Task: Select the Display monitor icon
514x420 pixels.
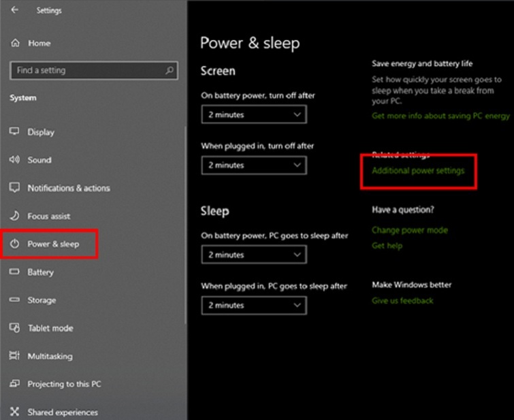Action: (14, 132)
